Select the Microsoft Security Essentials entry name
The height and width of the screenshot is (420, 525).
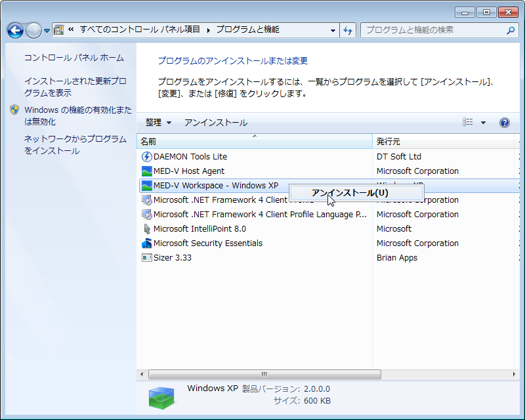tap(208, 243)
